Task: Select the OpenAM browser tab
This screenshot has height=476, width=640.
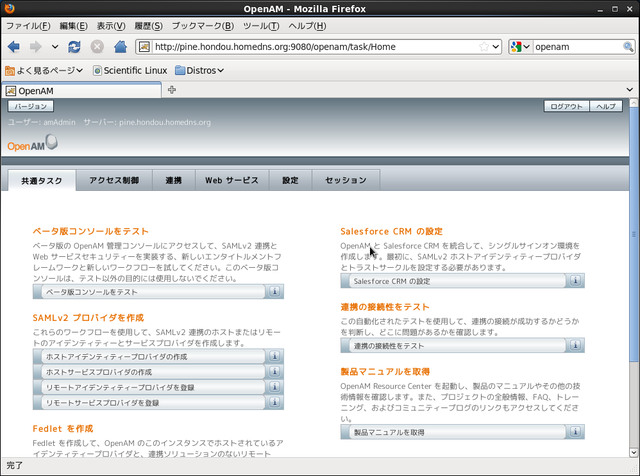Action: coord(82,91)
